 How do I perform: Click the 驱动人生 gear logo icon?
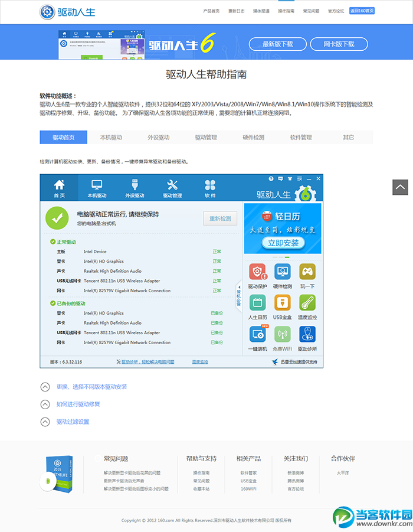pyautogui.click(x=47, y=12)
